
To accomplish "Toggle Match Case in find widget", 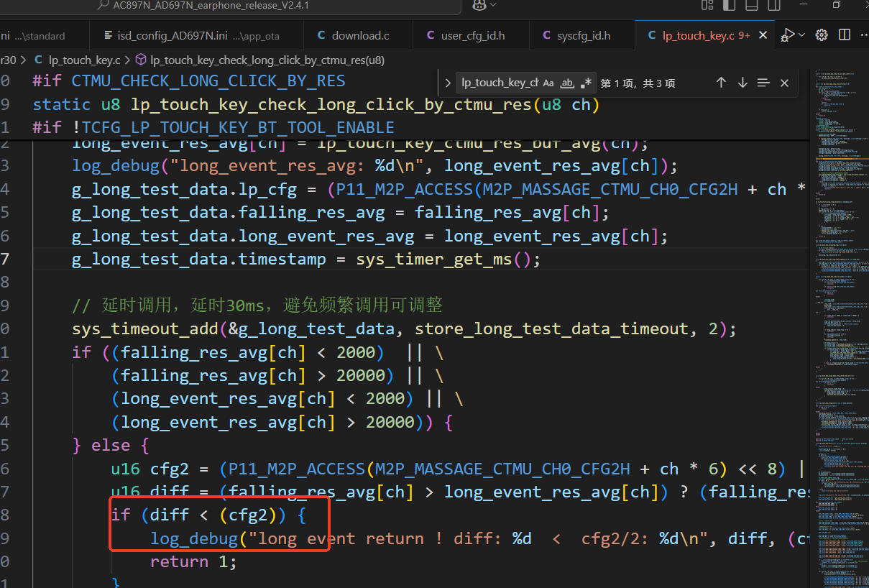I will point(548,83).
